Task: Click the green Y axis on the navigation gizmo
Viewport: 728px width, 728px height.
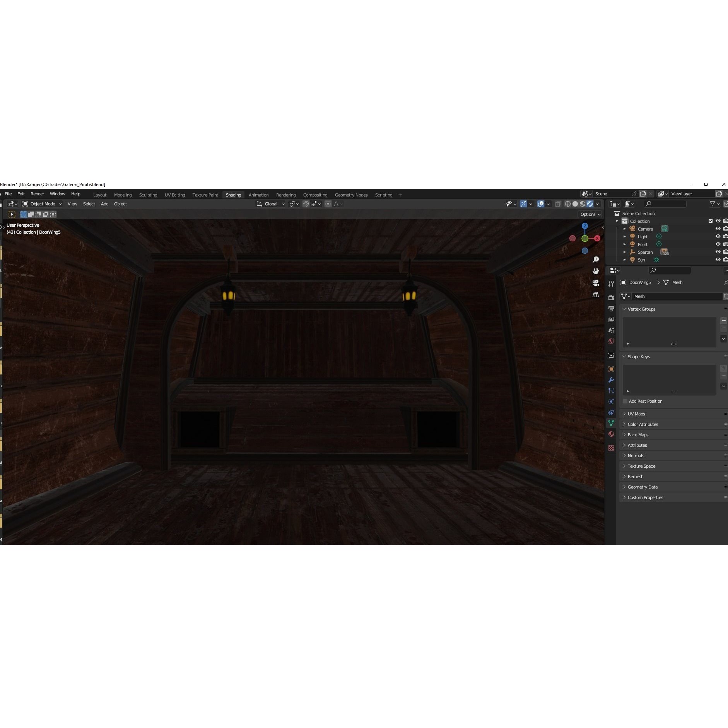Action: point(585,238)
